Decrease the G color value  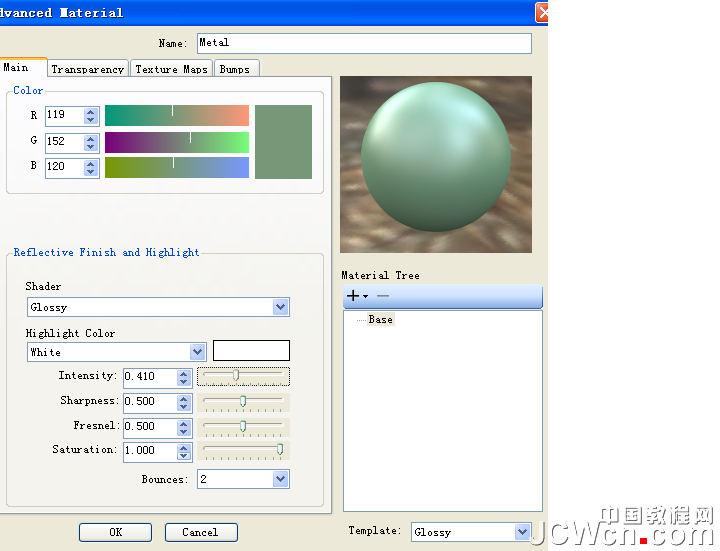pos(91,146)
